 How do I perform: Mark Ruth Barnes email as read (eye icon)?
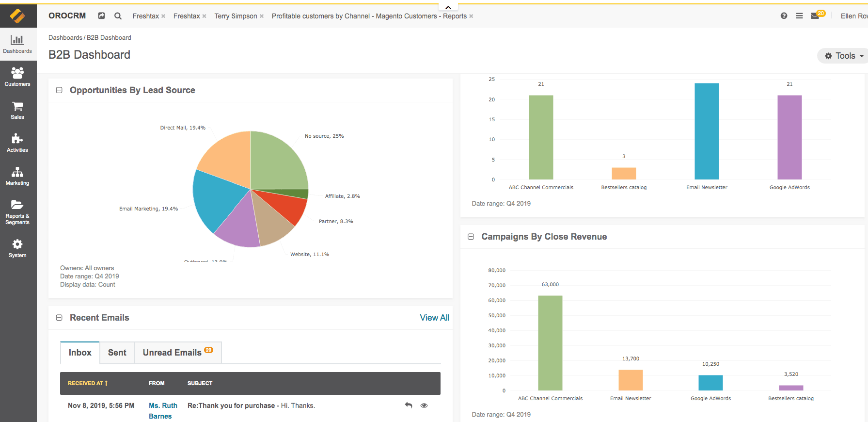(x=424, y=406)
